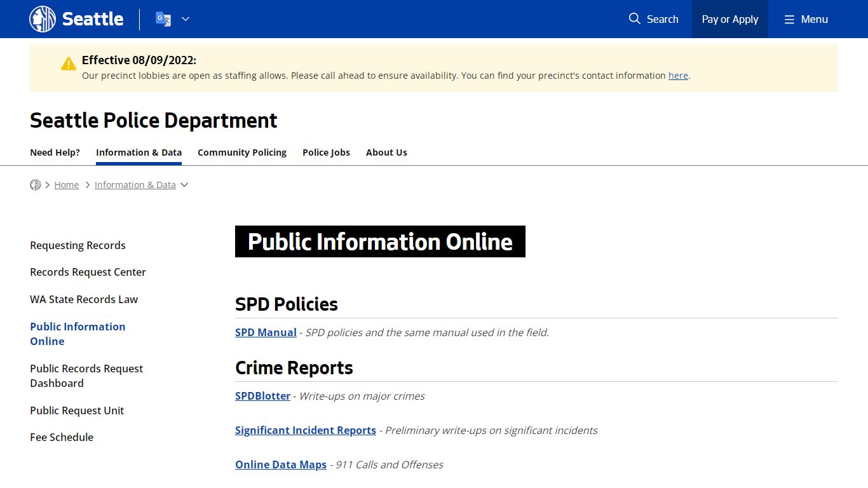Viewport: 868px width, 488px height.
Task: Open WA State Records Law sidebar link
Action: 84,299
